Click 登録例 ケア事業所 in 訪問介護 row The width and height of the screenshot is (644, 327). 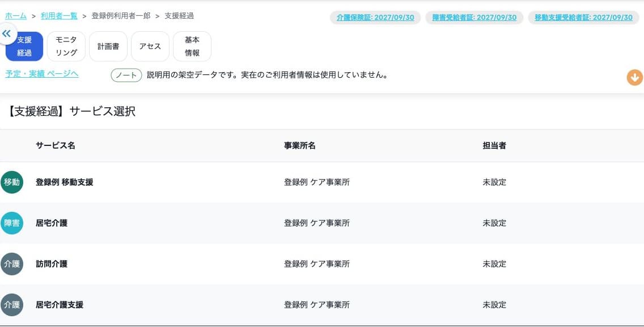pyautogui.click(x=317, y=263)
